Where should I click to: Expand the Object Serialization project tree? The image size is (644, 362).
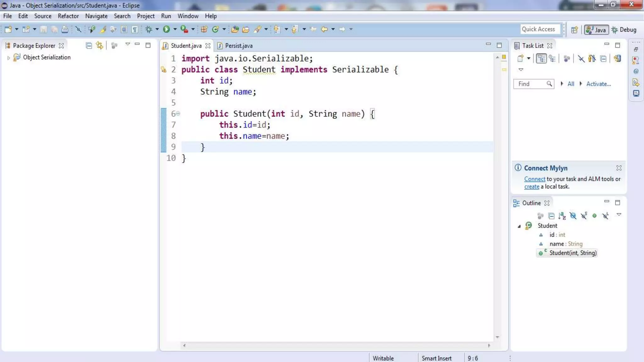coord(8,58)
